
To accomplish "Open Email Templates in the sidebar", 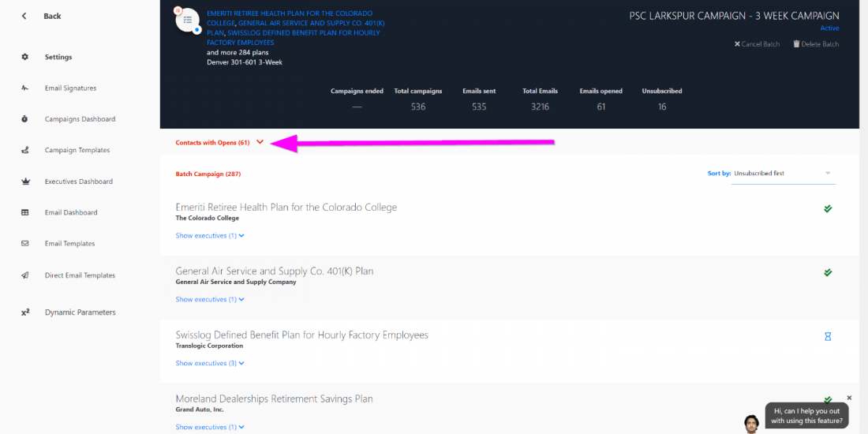I will [x=69, y=244].
